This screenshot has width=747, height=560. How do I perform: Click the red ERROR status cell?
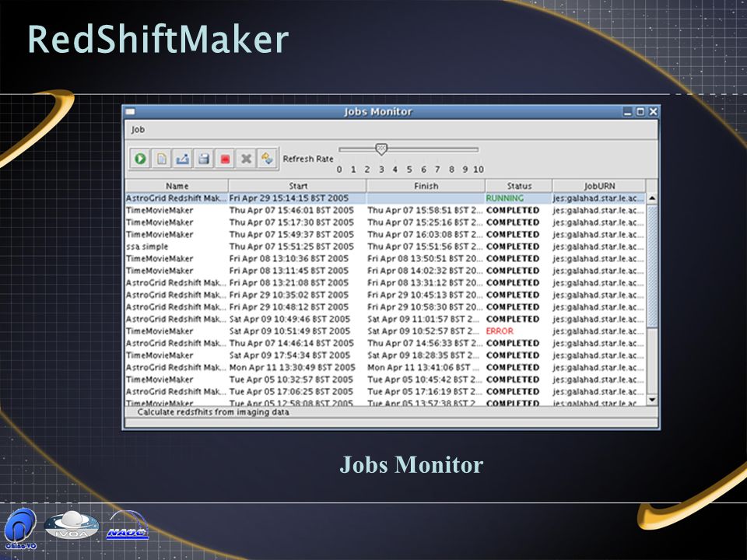click(500, 331)
